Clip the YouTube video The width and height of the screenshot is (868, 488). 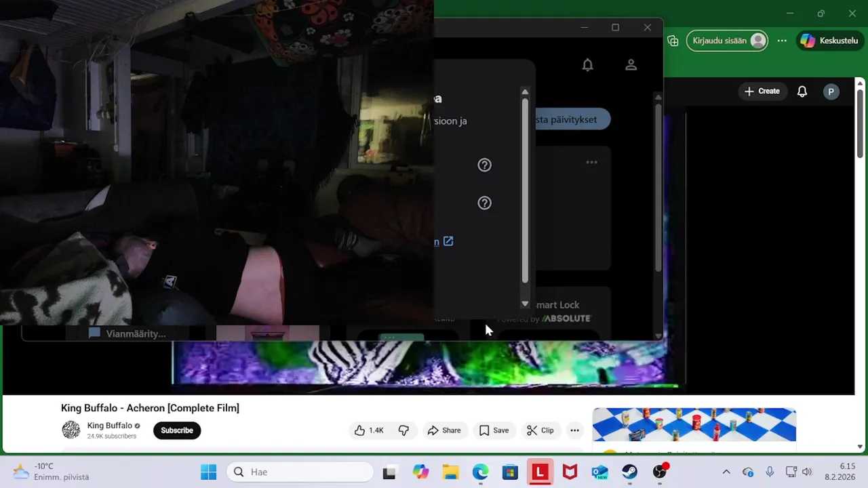pos(540,430)
